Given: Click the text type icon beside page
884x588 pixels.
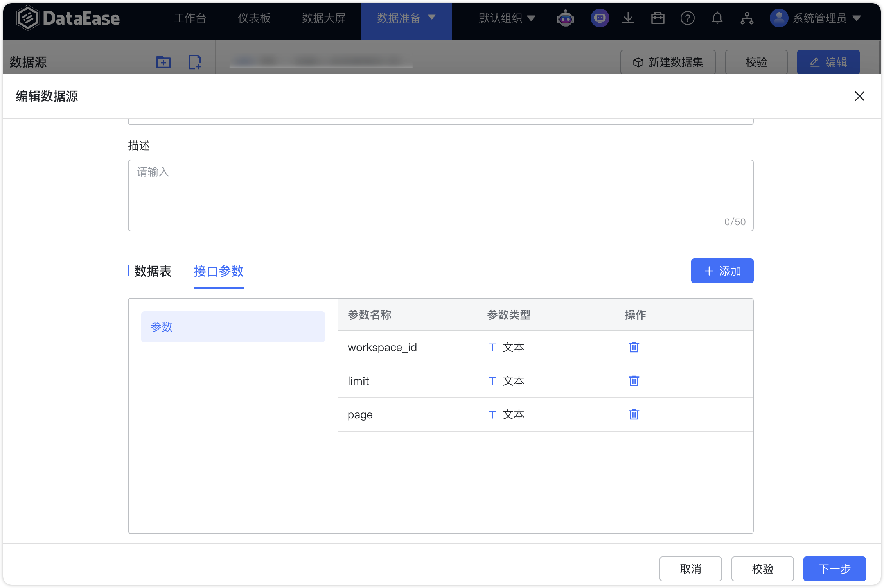Looking at the screenshot, I should click(x=492, y=414).
